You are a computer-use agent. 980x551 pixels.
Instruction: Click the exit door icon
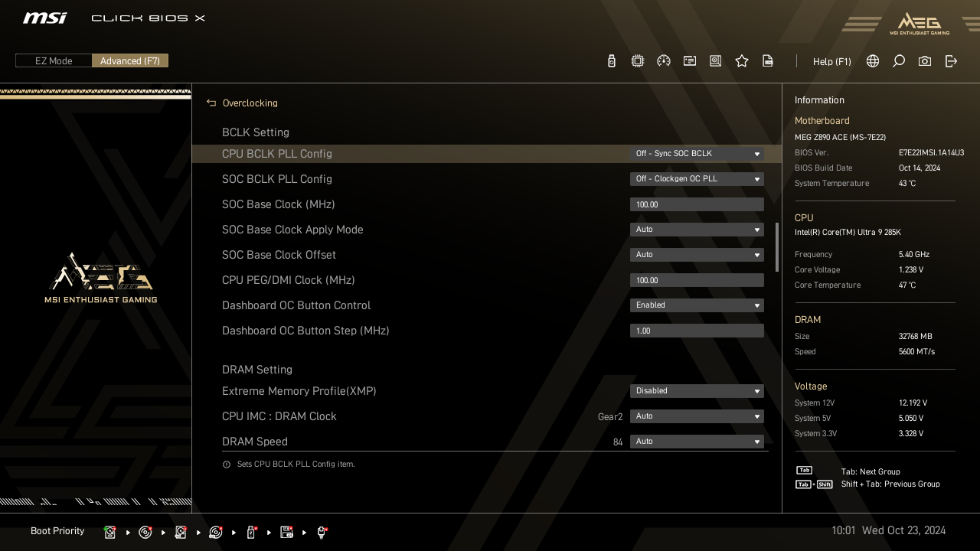click(951, 61)
